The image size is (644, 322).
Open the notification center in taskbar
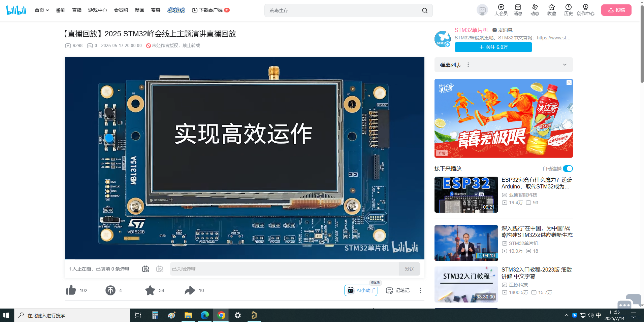point(634,315)
